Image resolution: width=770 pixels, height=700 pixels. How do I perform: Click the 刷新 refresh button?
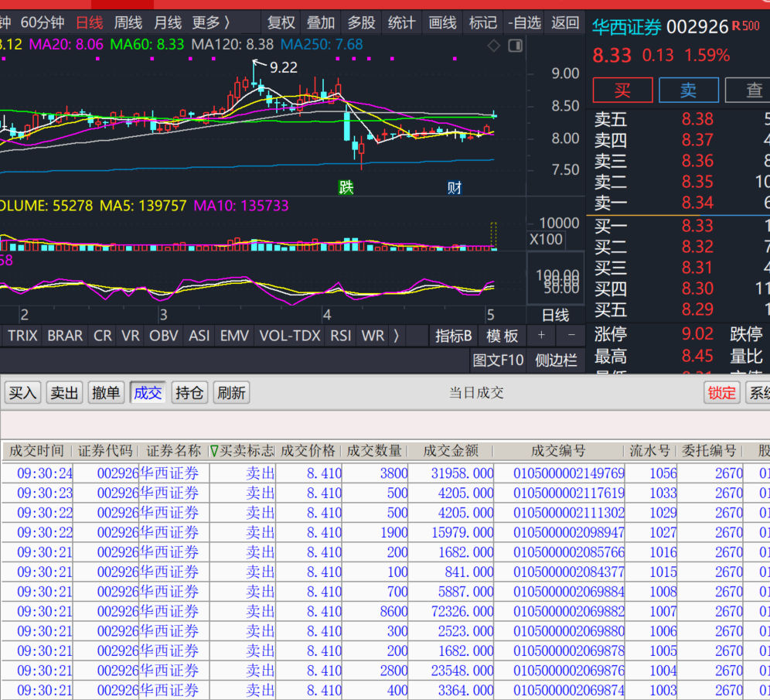tap(231, 392)
